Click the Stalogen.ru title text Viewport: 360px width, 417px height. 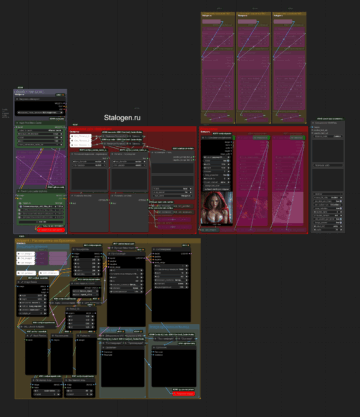pos(122,118)
